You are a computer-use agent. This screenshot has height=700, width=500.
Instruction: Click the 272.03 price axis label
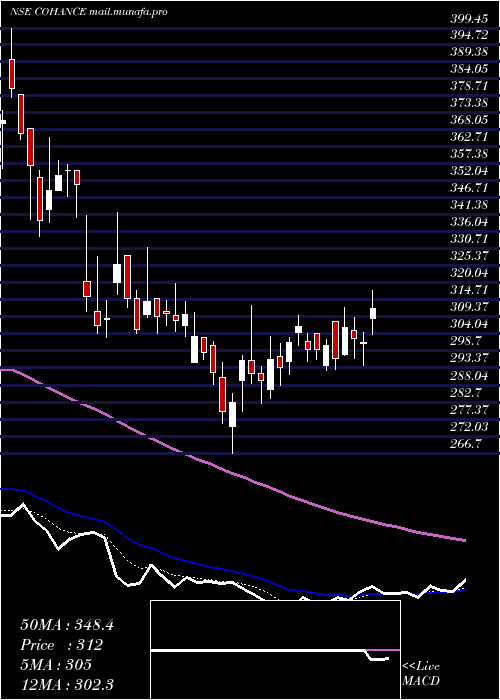click(x=468, y=426)
